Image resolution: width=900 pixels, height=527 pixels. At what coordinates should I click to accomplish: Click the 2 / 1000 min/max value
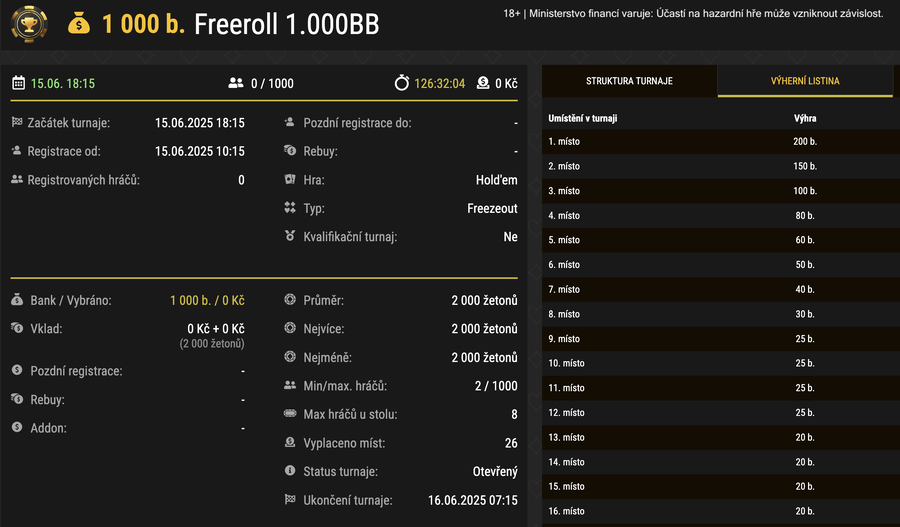(x=496, y=386)
